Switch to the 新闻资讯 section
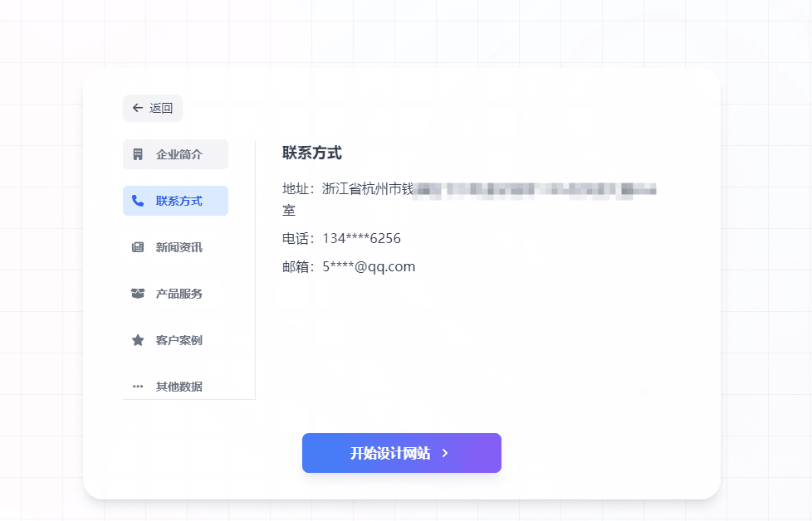This screenshot has height=521, width=812. click(x=179, y=247)
